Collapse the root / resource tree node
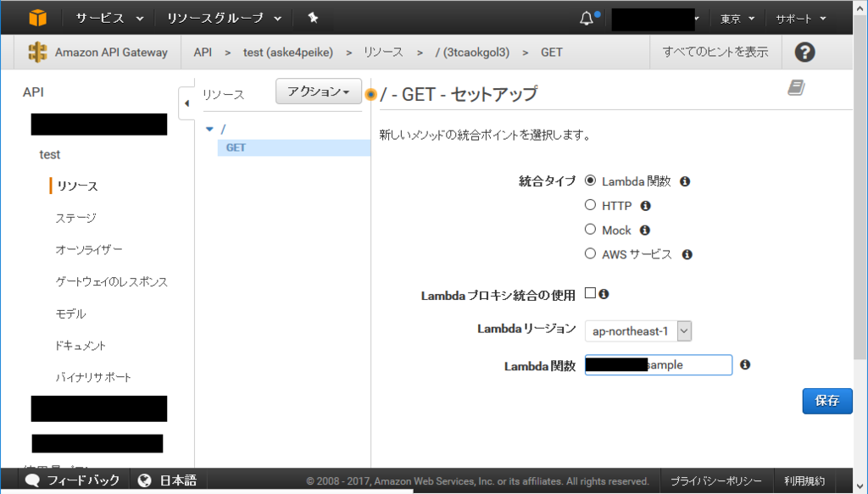Screen dimensions: 868x494 pos(210,129)
